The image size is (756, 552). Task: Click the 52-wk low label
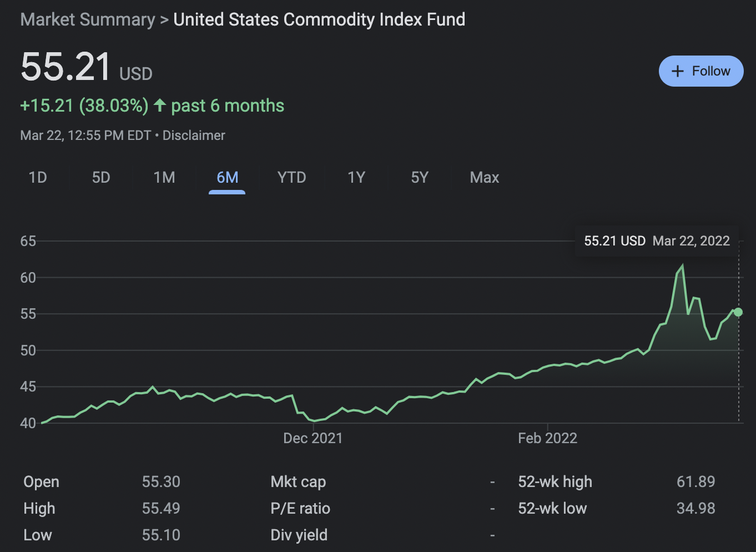(x=552, y=509)
